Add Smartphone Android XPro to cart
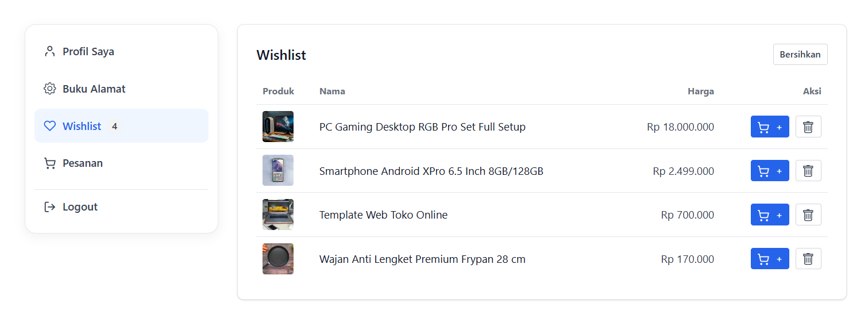This screenshot has width=868, height=329. pyautogui.click(x=770, y=171)
